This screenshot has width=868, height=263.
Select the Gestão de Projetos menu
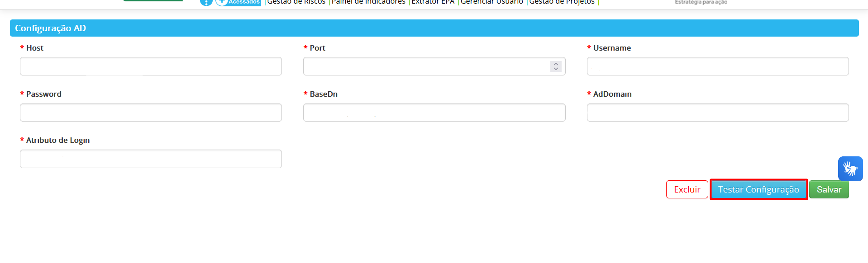tap(562, 2)
